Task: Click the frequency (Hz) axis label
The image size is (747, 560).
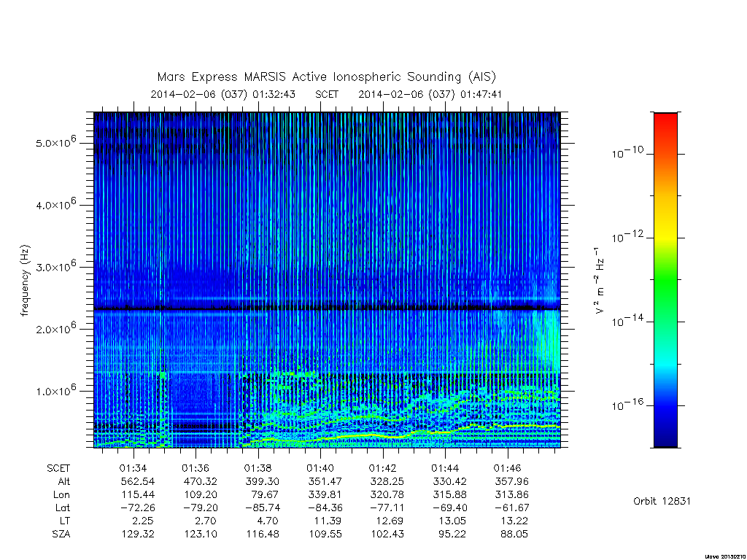Action: click(x=25, y=281)
